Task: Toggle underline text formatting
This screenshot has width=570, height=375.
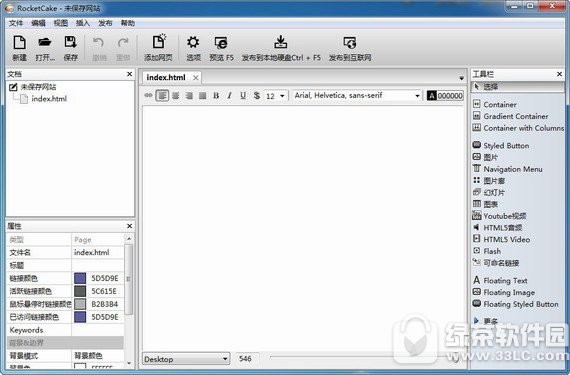Action: tap(243, 96)
